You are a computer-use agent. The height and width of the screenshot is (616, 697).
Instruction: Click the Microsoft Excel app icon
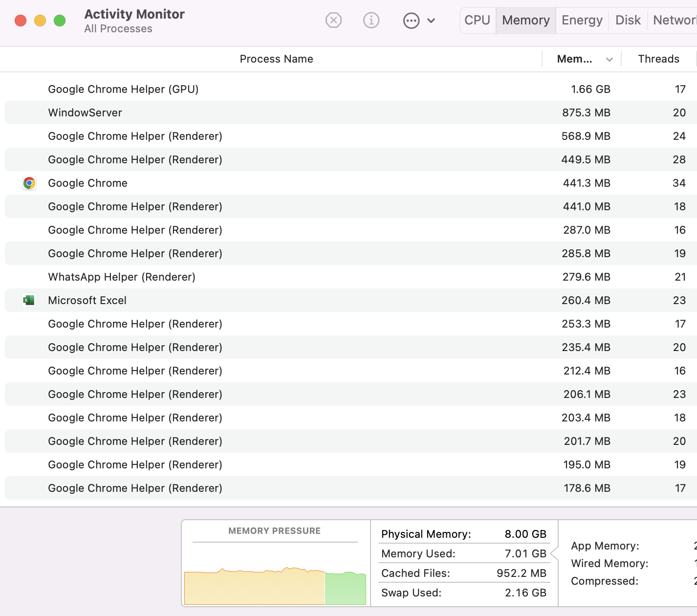tap(29, 300)
